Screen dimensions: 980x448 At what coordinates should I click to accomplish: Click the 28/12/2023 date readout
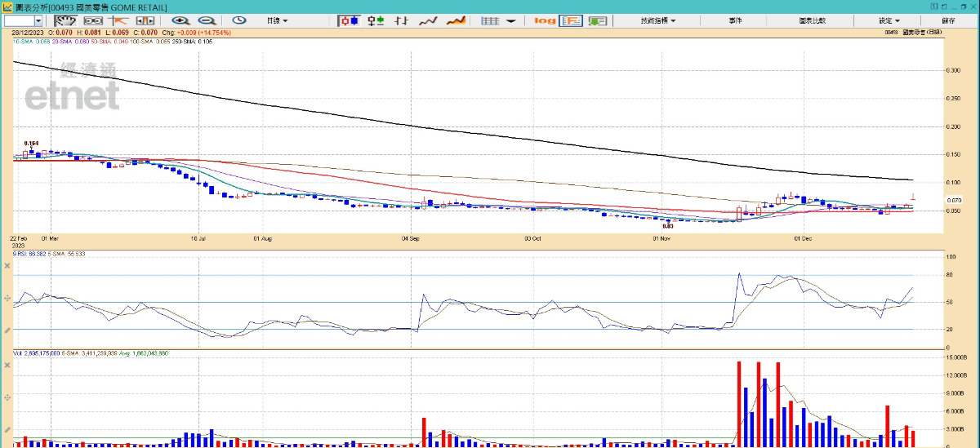(28, 32)
